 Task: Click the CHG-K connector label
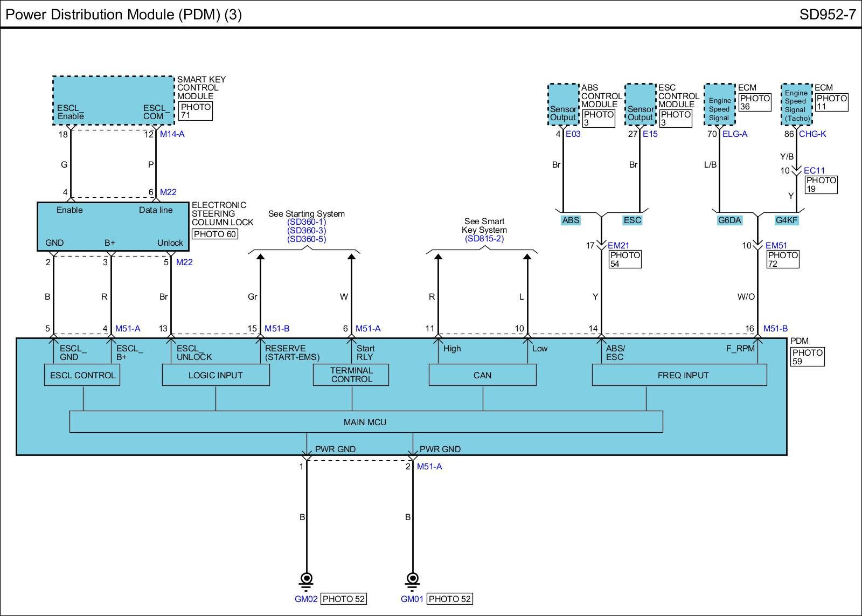pyautogui.click(x=812, y=134)
